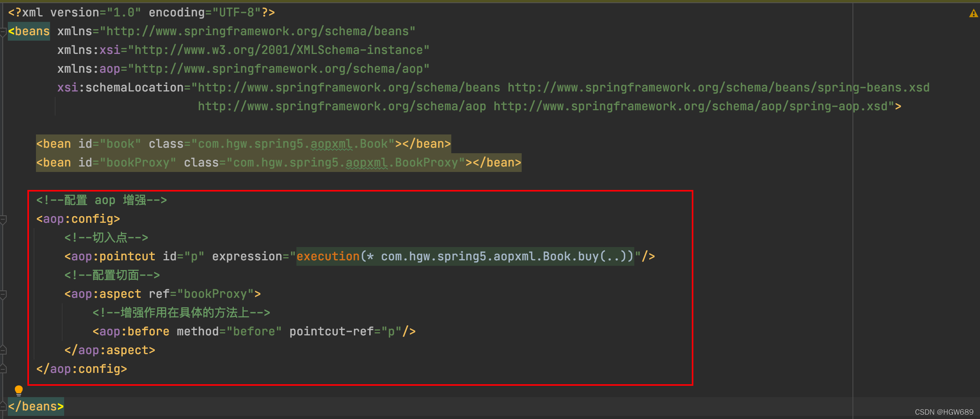
Task: Click the fold marker beside closing aop:config tag
Action: tap(3, 368)
